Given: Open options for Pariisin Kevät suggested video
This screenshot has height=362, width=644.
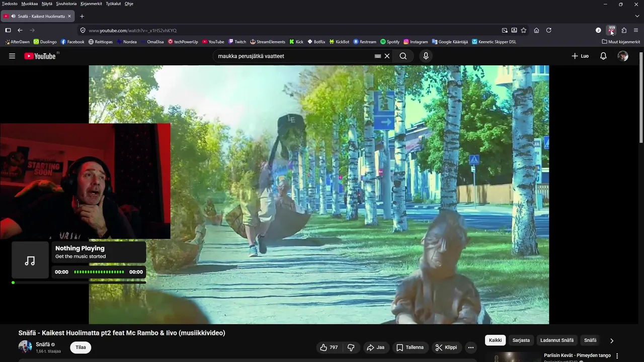Looking at the screenshot, I should point(617,355).
